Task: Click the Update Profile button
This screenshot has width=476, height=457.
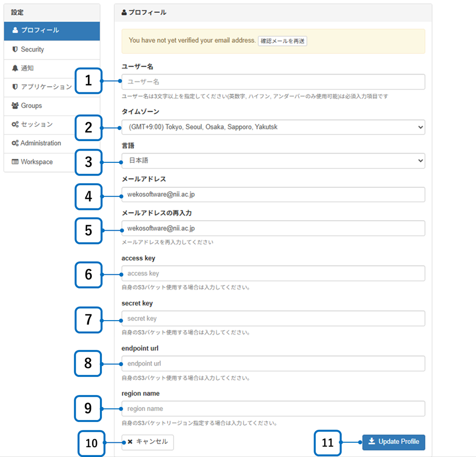Action: (x=393, y=442)
